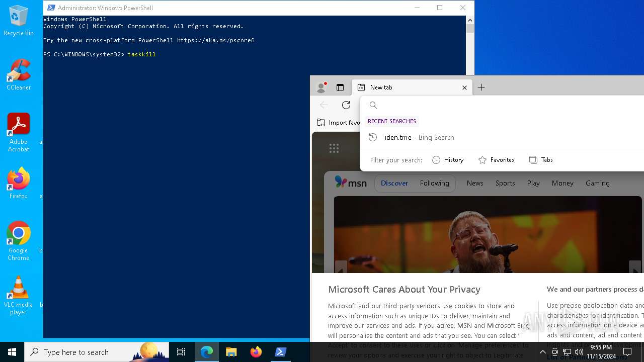This screenshot has width=644, height=362.
Task: Switch to Microsoft Edge on taskbar
Action: 207,352
